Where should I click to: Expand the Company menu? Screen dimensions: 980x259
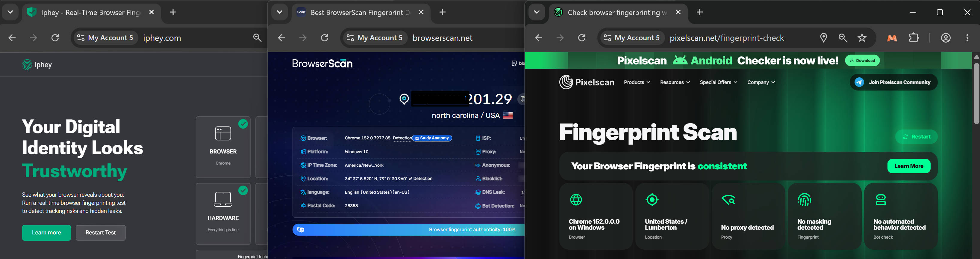pos(761,82)
